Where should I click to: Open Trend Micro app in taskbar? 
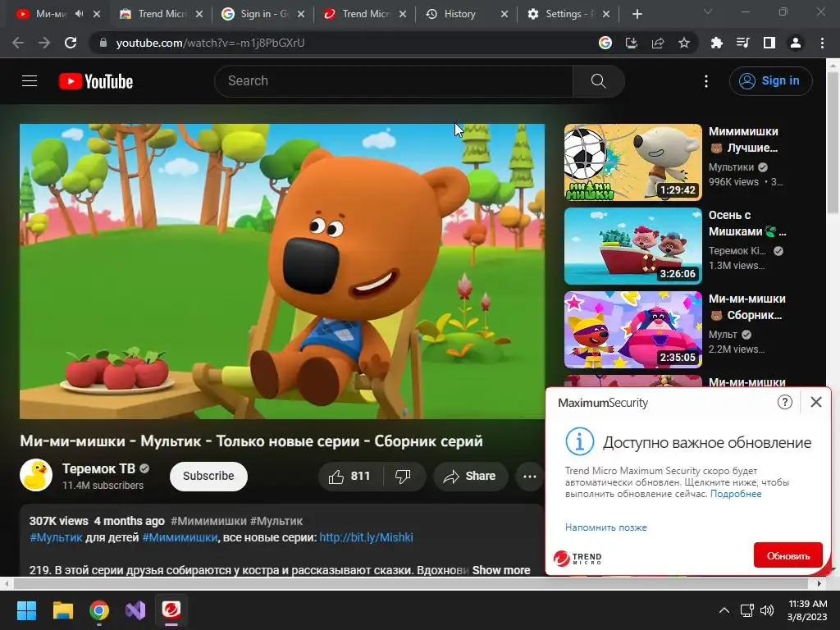(171, 610)
